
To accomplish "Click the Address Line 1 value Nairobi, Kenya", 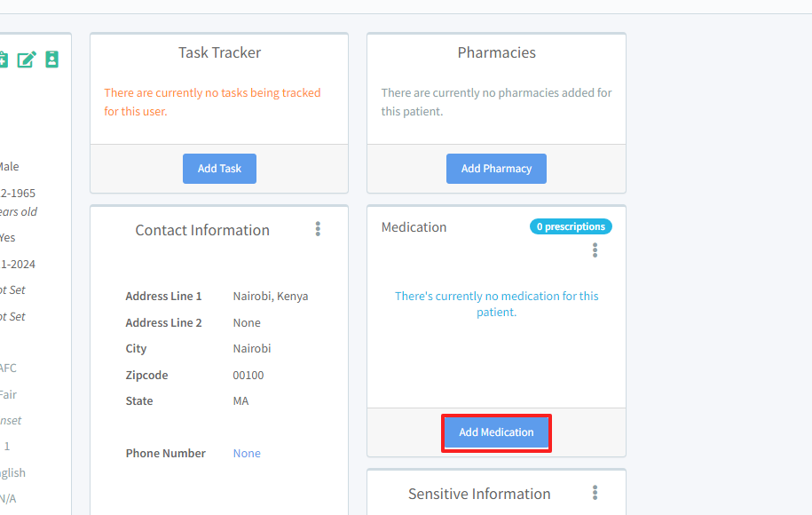I will [271, 297].
